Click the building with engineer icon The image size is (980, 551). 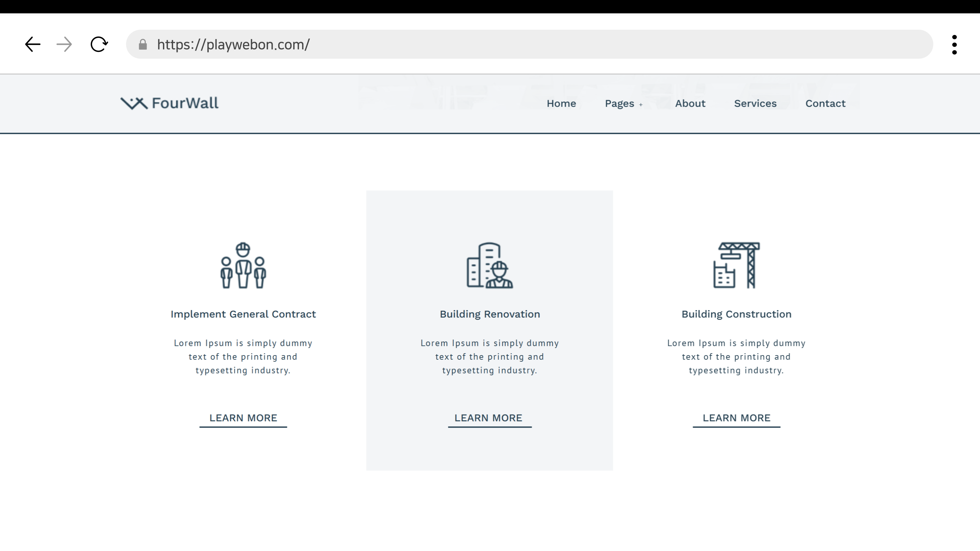(x=490, y=265)
